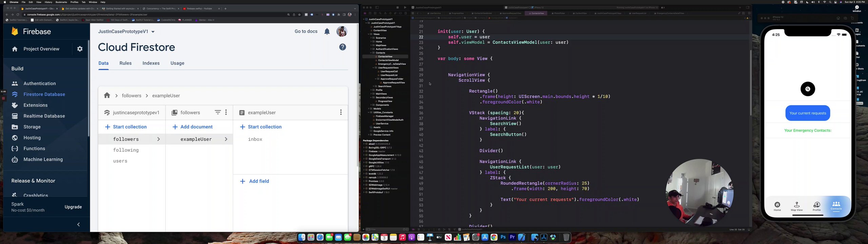
Task: Open Finder from the Dock
Action: 302,238
